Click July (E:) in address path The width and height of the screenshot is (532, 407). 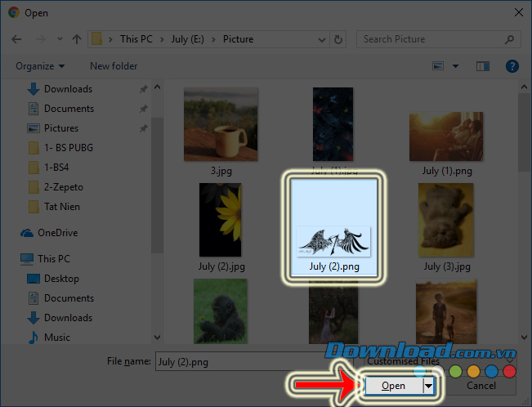(187, 39)
